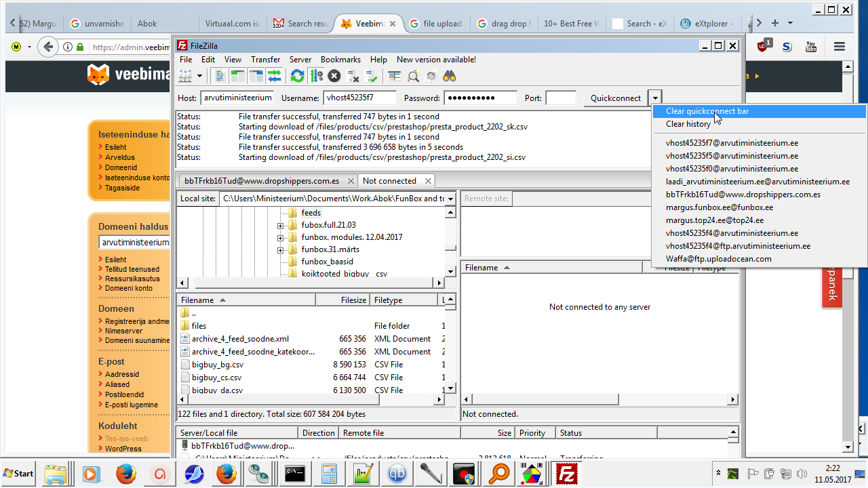The height and width of the screenshot is (488, 868).
Task: Cancel the current operation
Action: pyautogui.click(x=334, y=76)
